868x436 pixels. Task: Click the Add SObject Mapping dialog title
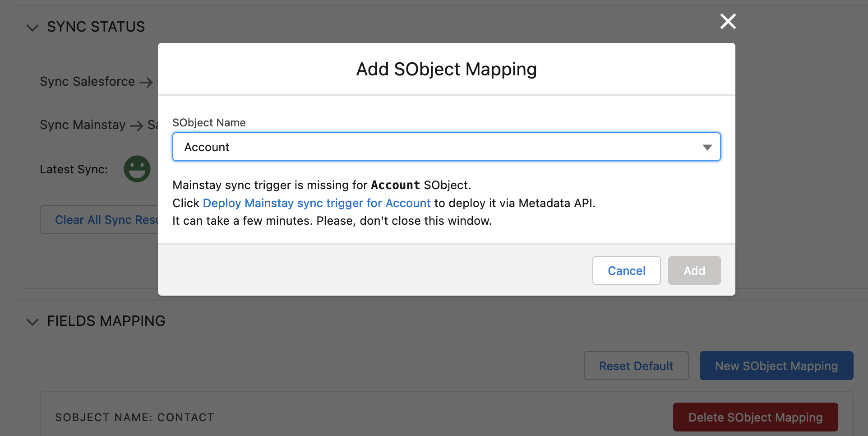pos(447,69)
